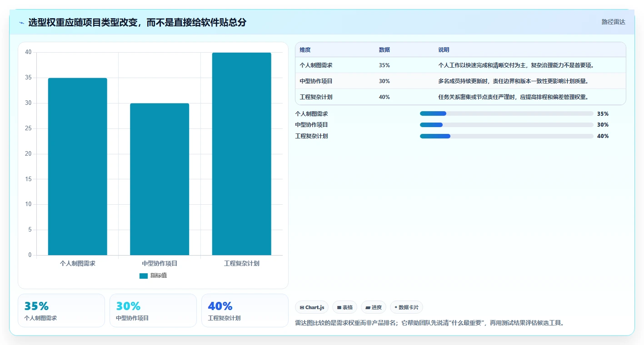Click the footer note about 雷达图

429,323
